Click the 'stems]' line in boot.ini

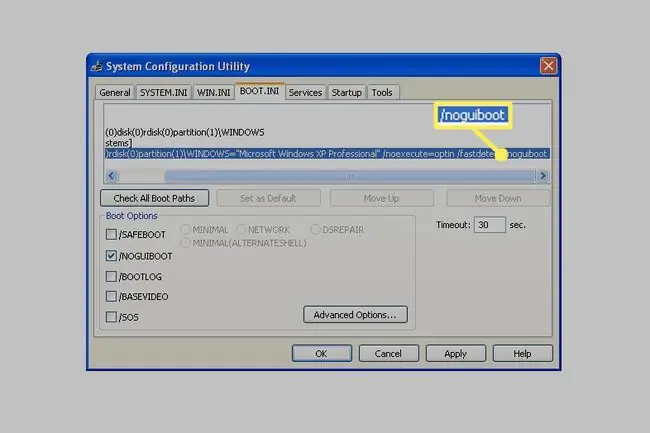click(x=119, y=143)
